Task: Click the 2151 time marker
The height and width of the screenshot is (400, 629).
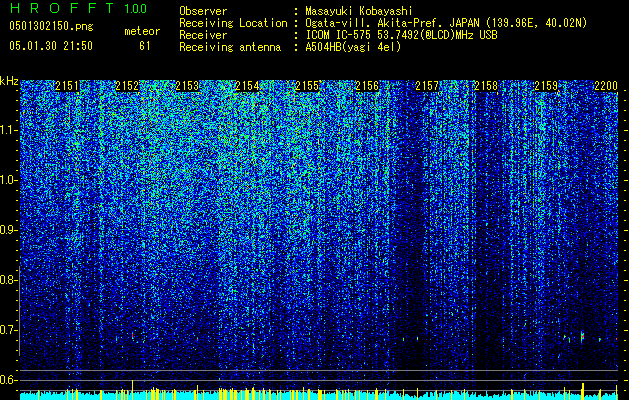Action: pos(67,86)
